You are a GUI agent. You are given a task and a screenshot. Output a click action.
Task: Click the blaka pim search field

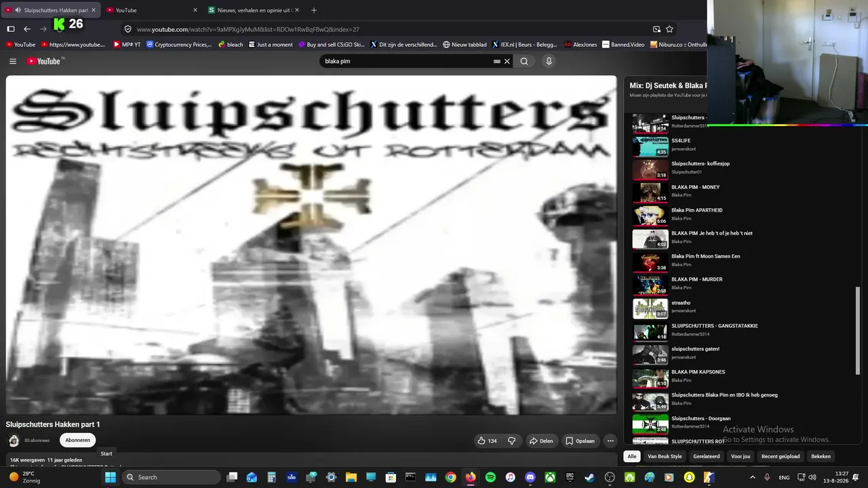coord(407,61)
